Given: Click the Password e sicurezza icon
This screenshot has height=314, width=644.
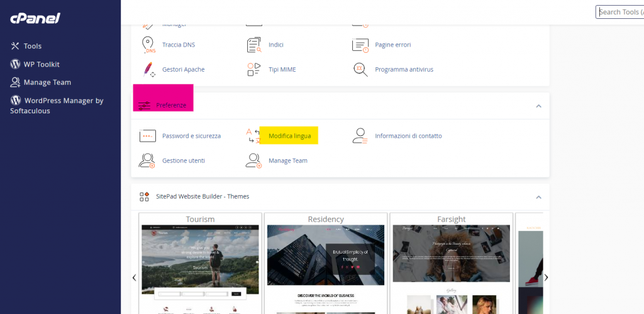Looking at the screenshot, I should point(147,136).
